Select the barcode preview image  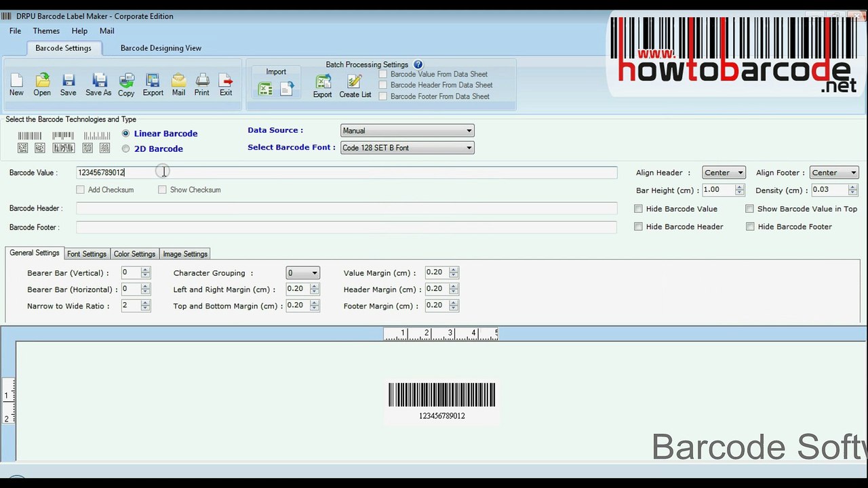[441, 401]
